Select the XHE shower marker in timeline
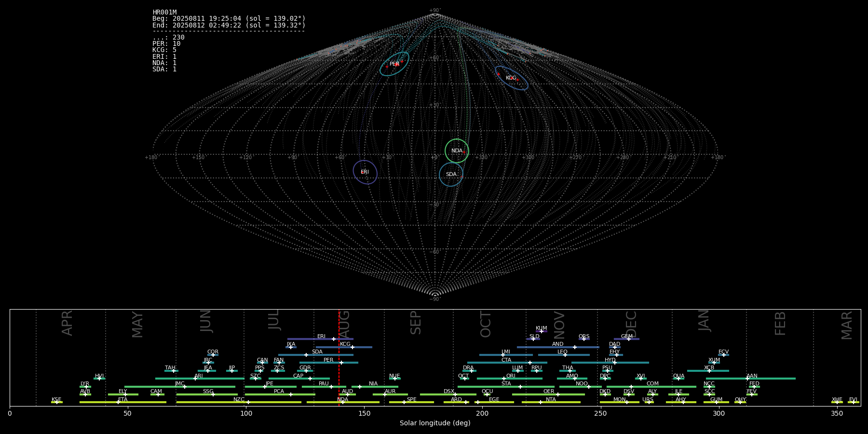The width and height of the screenshot is (868, 434). point(837,402)
